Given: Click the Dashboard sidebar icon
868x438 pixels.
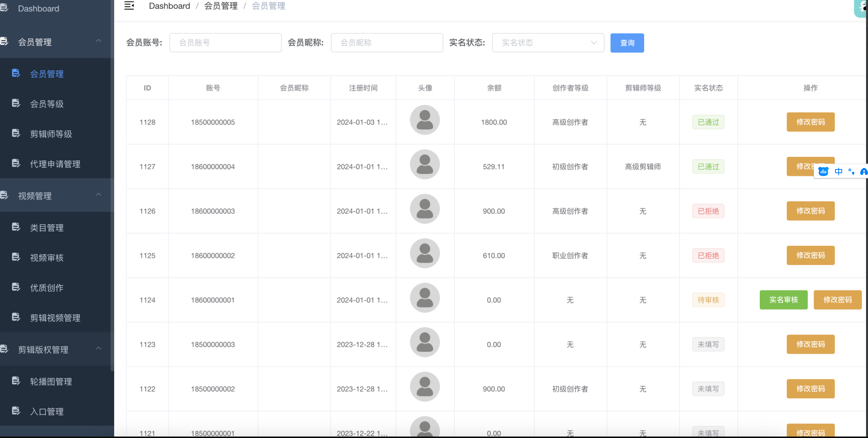Looking at the screenshot, I should (x=4, y=8).
